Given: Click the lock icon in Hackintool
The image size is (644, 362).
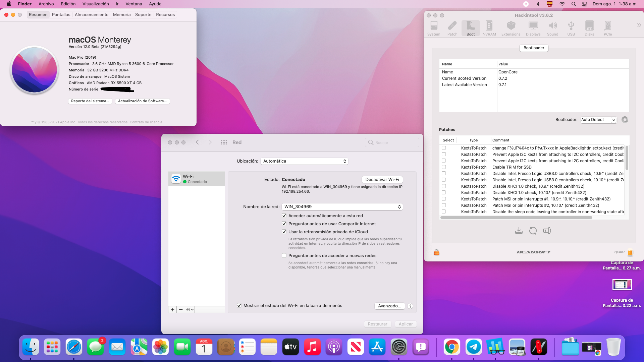Looking at the screenshot, I should click(x=437, y=252).
